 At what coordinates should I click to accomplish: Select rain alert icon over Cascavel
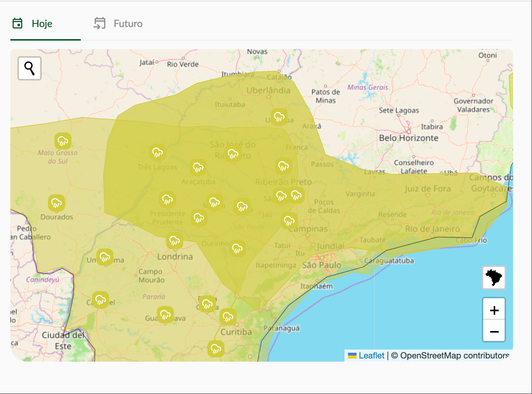click(x=101, y=300)
